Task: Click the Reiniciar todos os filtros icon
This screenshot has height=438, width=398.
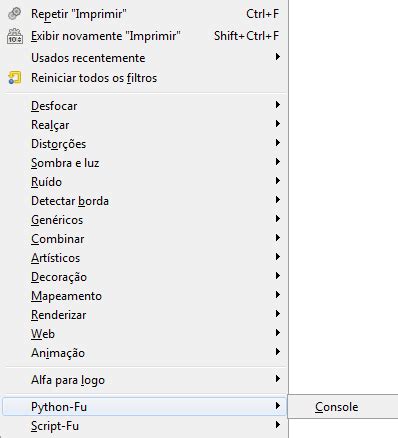Action: coord(15,78)
